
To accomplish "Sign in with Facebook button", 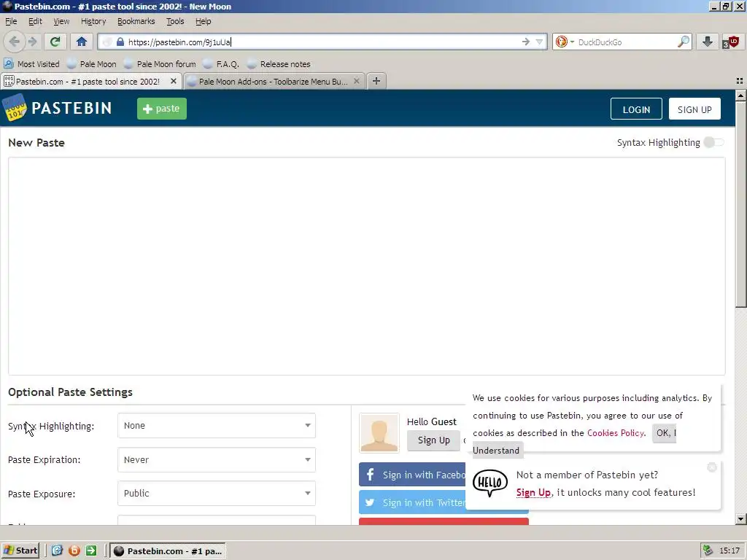I will [x=412, y=475].
